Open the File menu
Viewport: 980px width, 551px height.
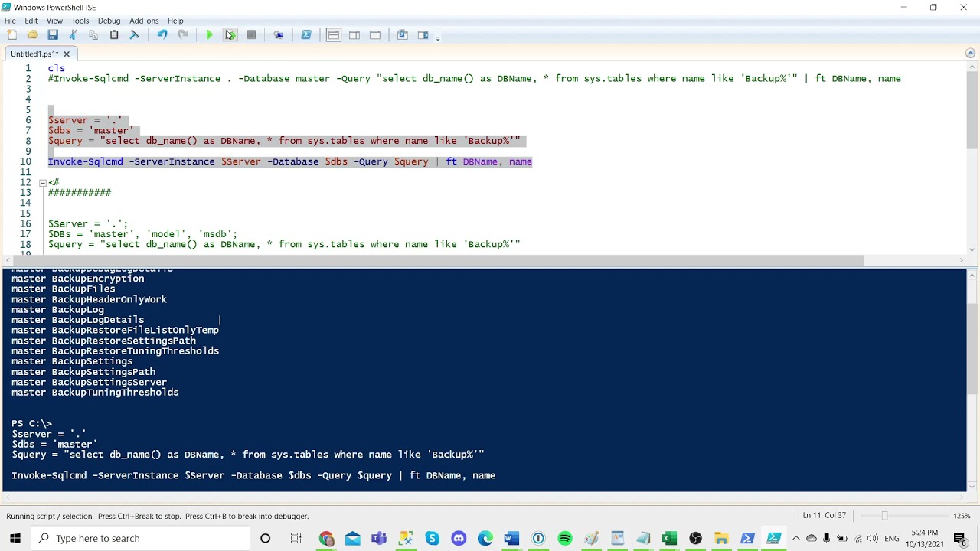pyautogui.click(x=10, y=21)
